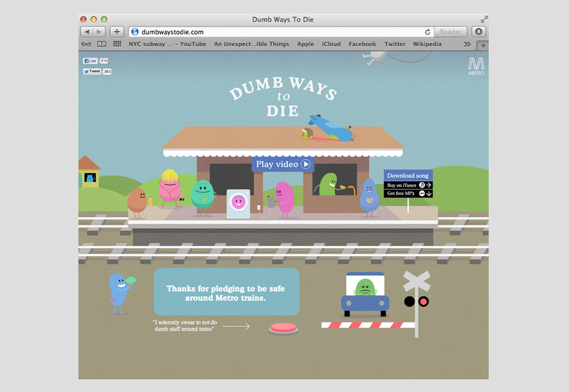Click the railway crossing signal lights
This screenshot has width=569, height=392.
(417, 301)
